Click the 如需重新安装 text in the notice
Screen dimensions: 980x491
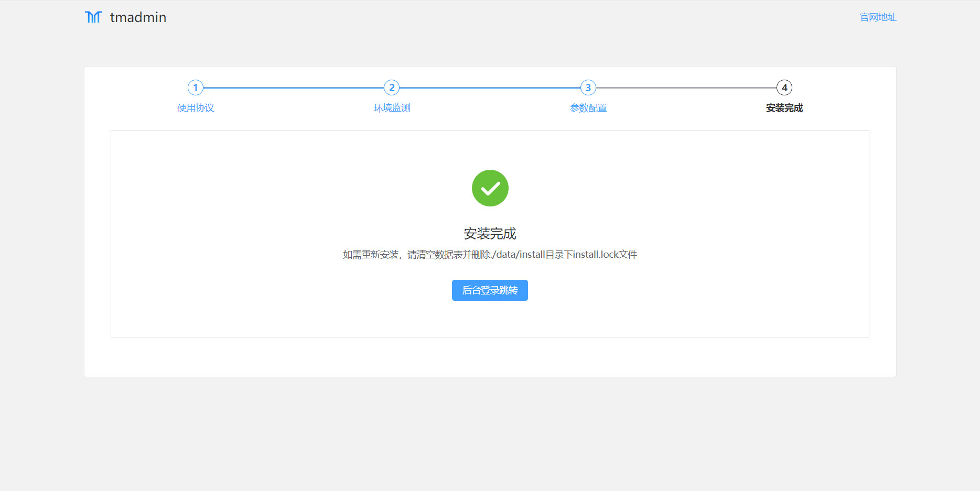(x=371, y=255)
